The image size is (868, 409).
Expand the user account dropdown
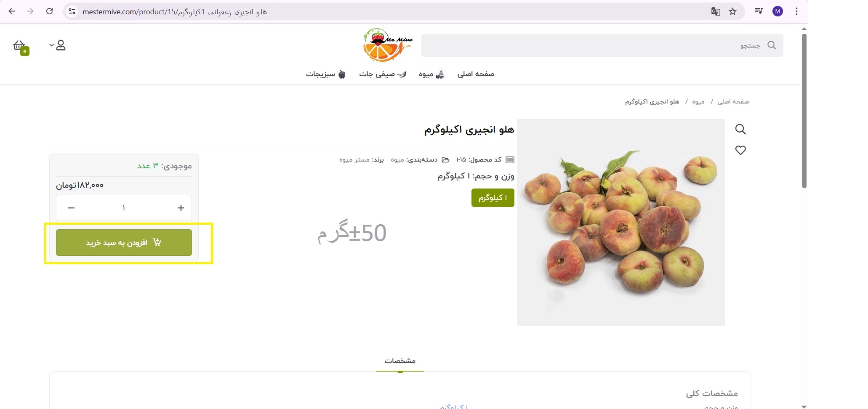tap(58, 45)
